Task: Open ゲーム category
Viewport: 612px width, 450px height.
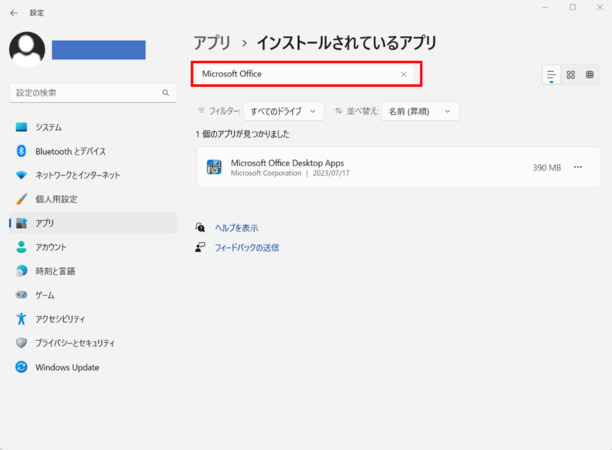Action: (93, 295)
